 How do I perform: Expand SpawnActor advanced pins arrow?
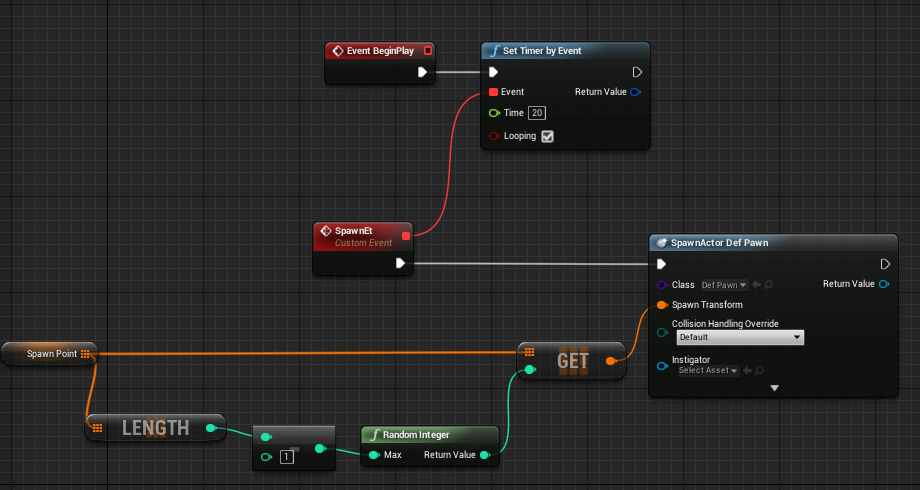[774, 388]
